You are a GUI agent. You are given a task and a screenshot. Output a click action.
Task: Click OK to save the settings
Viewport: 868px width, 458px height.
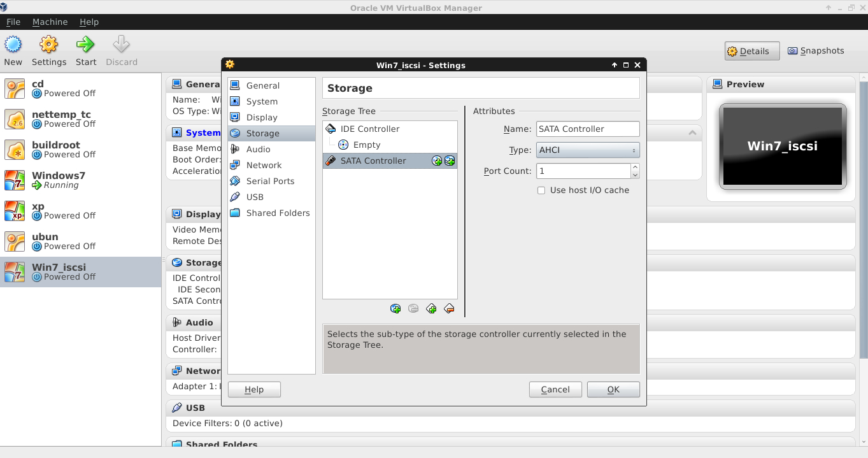613,390
